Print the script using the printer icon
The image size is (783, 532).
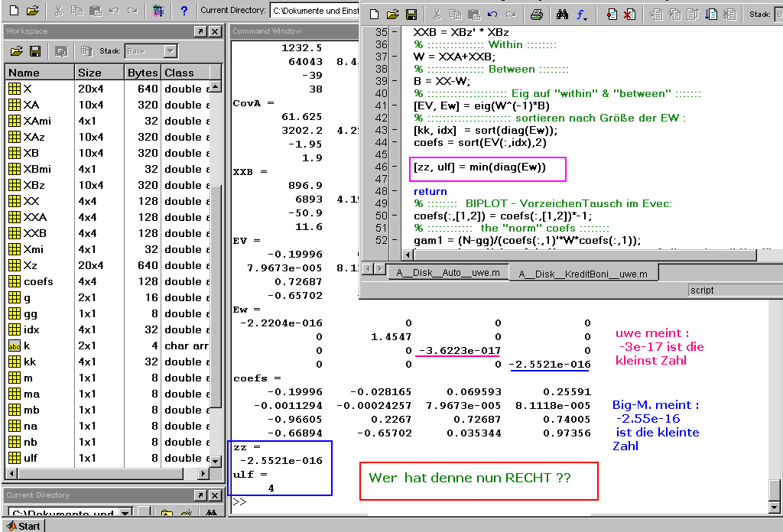(x=536, y=15)
